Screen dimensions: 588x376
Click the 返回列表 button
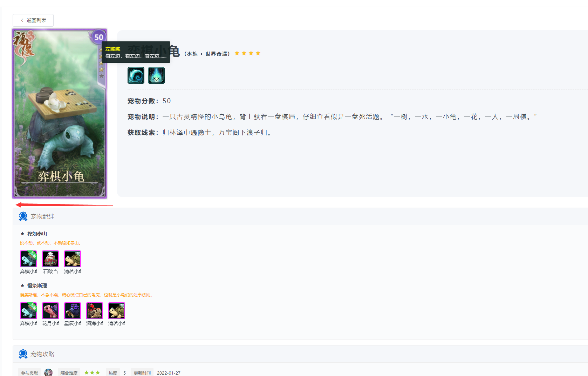click(x=33, y=20)
